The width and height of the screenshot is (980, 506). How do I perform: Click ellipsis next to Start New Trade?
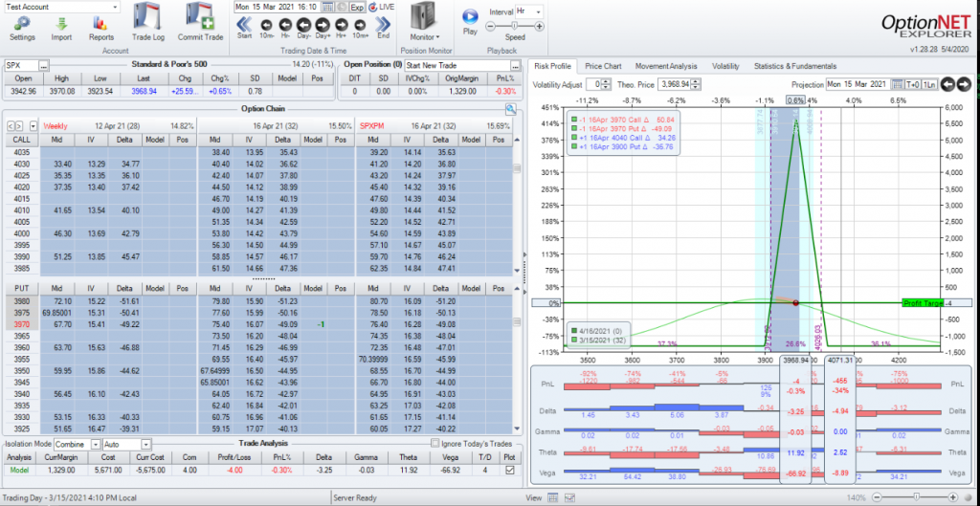pos(515,65)
